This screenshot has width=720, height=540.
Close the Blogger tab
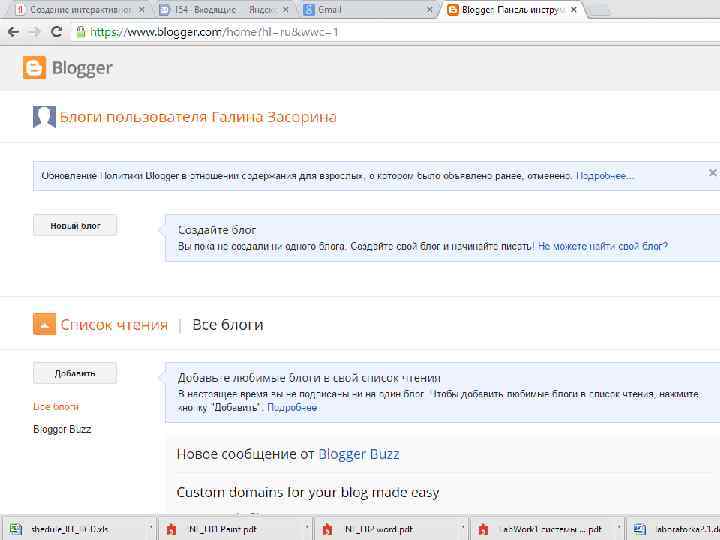tap(574, 9)
